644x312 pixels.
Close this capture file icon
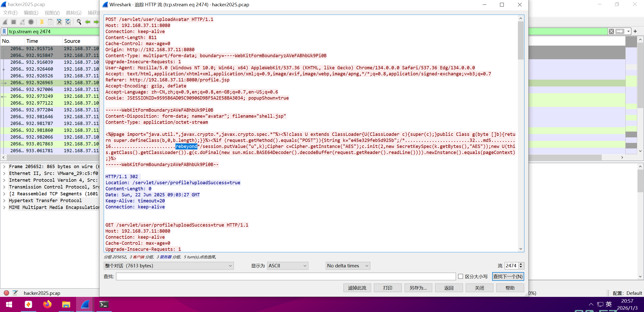click(x=59, y=22)
